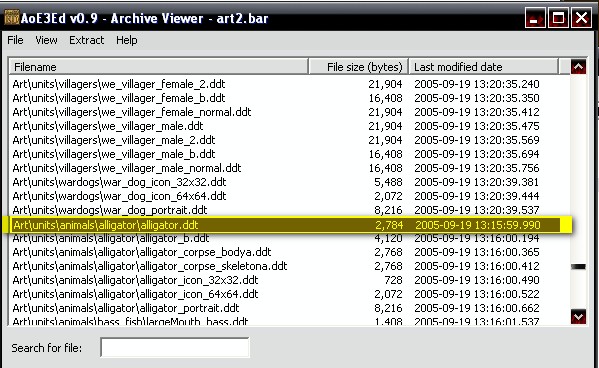
Task: Focus the Search for file input box
Action: [x=175, y=347]
